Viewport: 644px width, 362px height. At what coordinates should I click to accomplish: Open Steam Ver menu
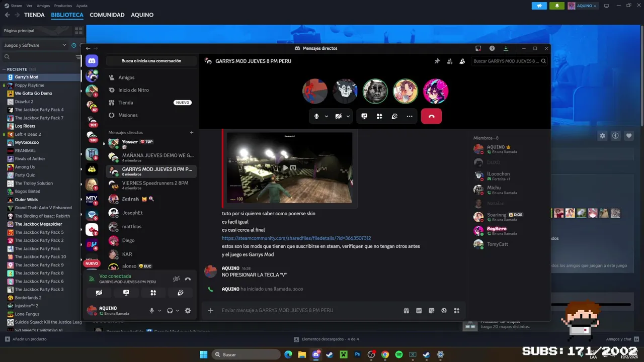[x=29, y=6]
